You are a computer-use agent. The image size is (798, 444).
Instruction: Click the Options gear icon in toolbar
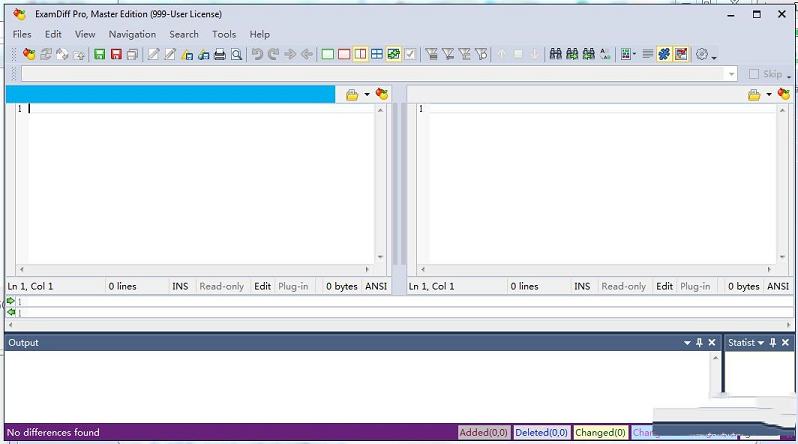coord(702,54)
